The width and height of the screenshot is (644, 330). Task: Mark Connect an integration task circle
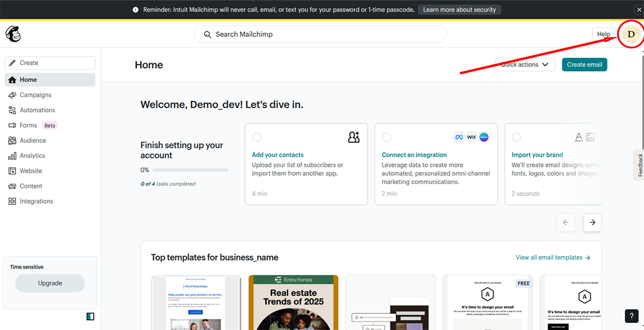(386, 137)
